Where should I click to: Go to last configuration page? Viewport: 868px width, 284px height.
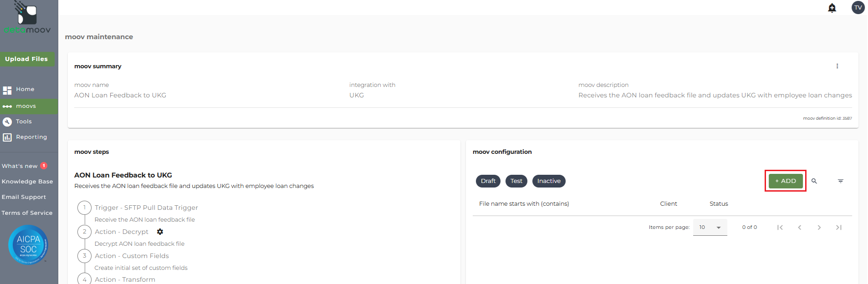coord(839,227)
